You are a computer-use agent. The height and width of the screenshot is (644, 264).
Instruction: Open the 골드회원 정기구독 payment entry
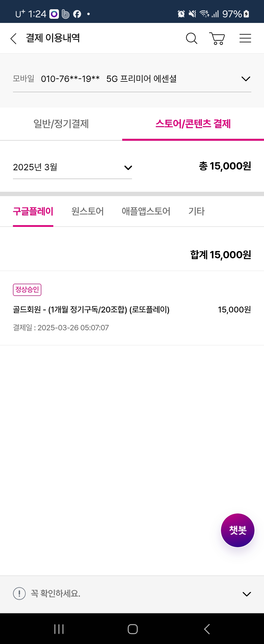pos(91,310)
